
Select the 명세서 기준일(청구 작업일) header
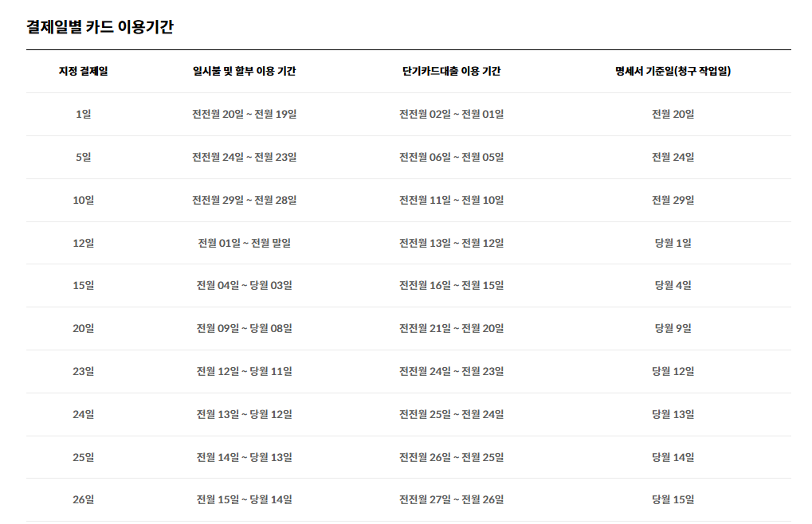[x=673, y=71]
